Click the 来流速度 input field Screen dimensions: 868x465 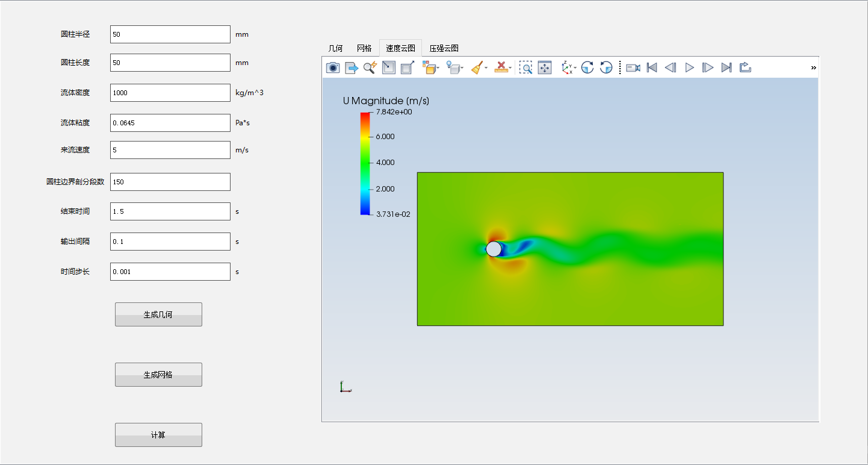[x=170, y=150]
